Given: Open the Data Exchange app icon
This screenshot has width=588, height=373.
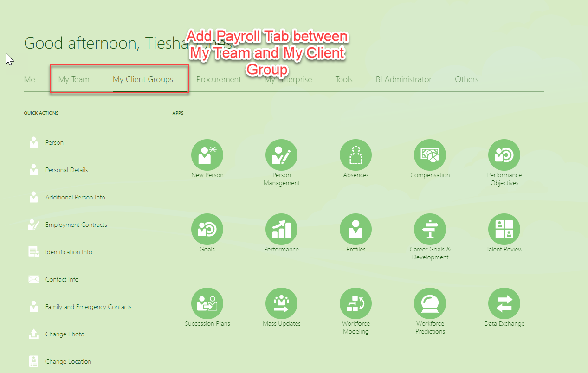Looking at the screenshot, I should tap(504, 303).
